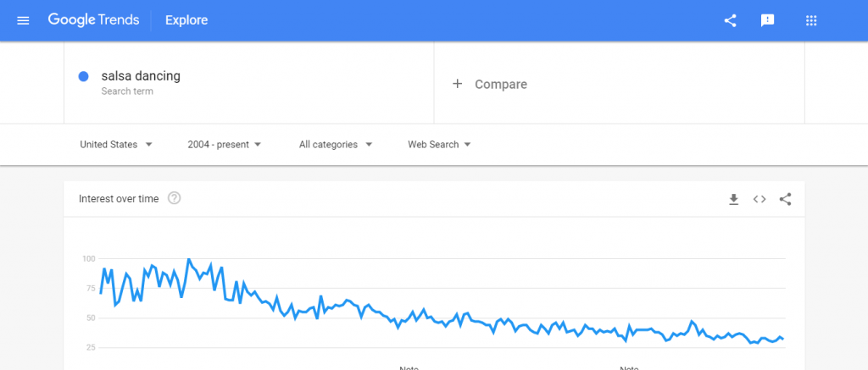Share this Trends page from header
Image resolution: width=868 pixels, height=370 pixels.
pos(730,20)
